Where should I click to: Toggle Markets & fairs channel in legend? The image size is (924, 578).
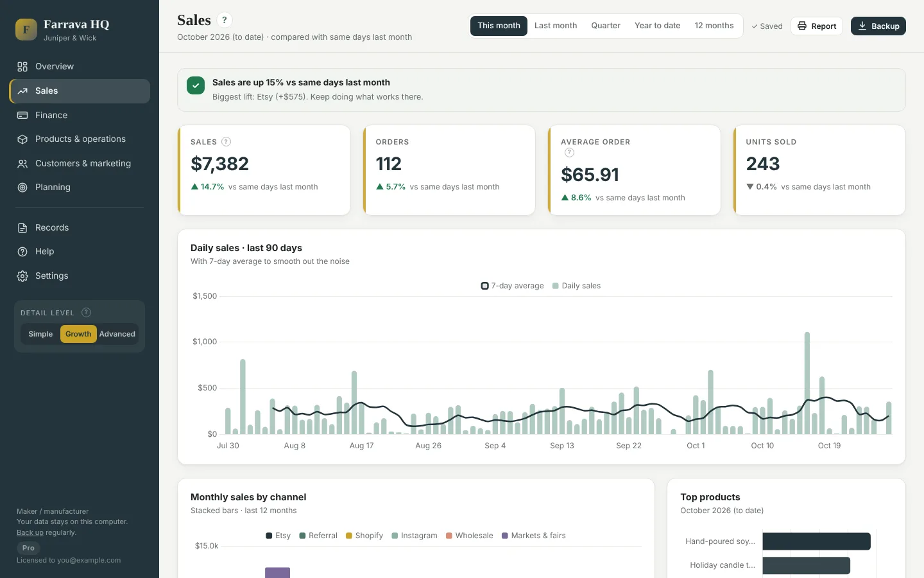pos(534,536)
